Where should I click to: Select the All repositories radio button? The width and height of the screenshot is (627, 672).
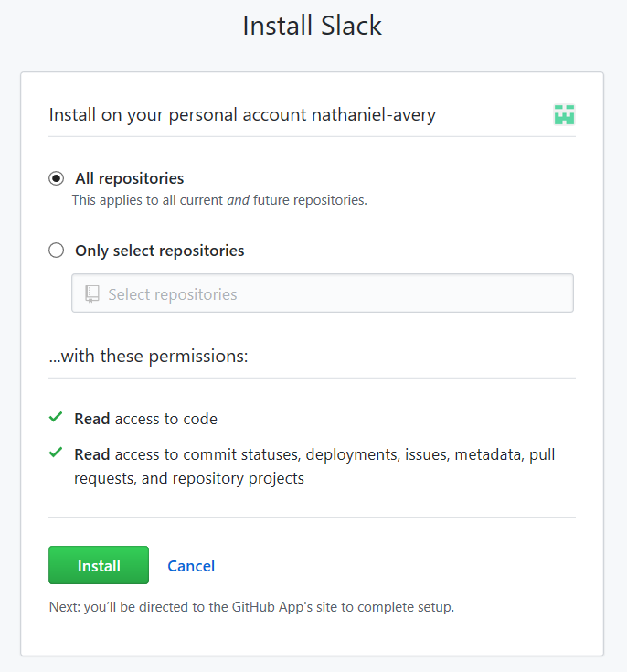[x=56, y=178]
